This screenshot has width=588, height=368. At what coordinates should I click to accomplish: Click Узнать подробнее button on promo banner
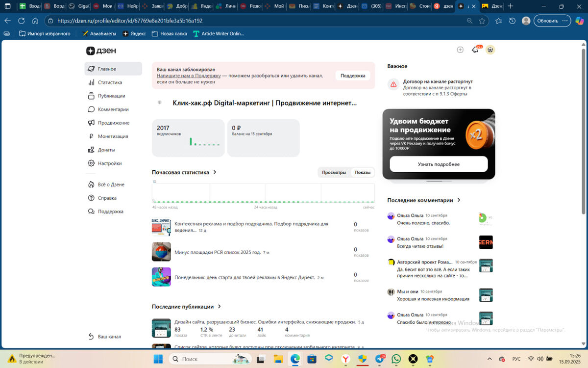439,164
